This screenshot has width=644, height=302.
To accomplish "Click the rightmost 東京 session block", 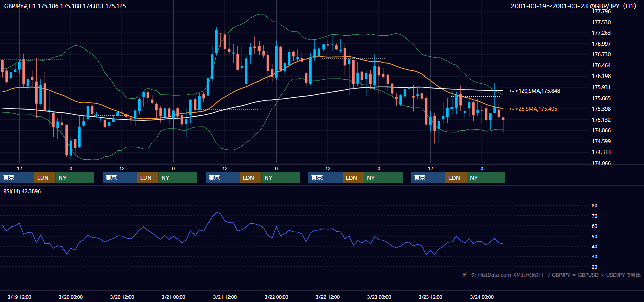I will [428, 178].
